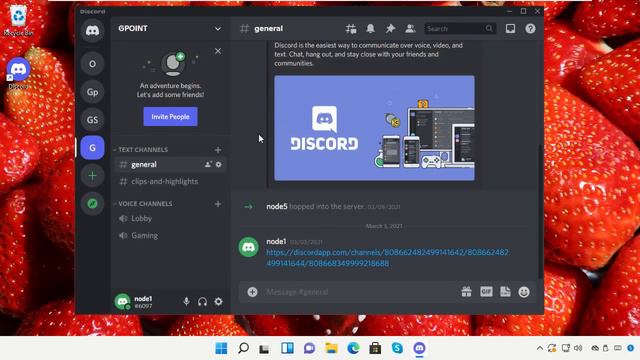Open Task View on taskbar
The height and width of the screenshot is (360, 640).
264,348
